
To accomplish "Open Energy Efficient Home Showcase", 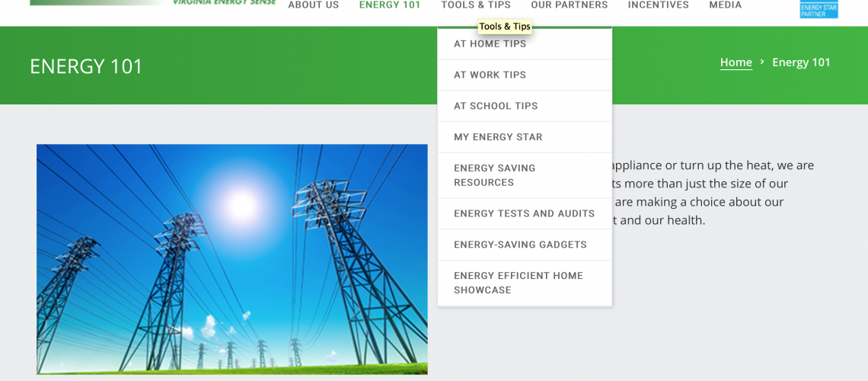I will click(x=518, y=283).
